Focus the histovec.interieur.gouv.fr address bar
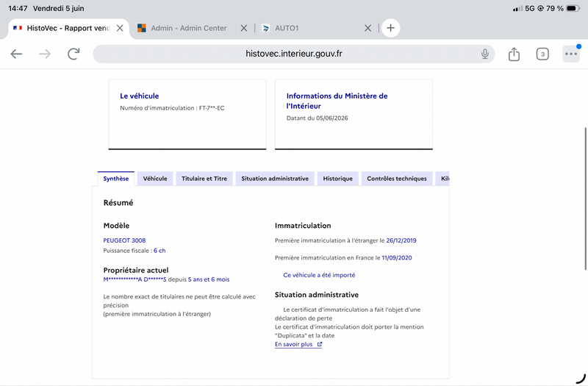This screenshot has height=386, width=588. click(293, 54)
